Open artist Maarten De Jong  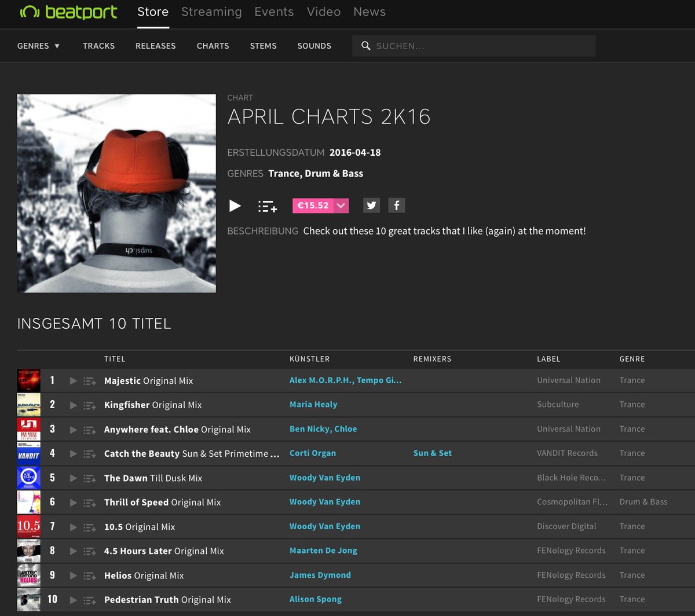pos(323,551)
